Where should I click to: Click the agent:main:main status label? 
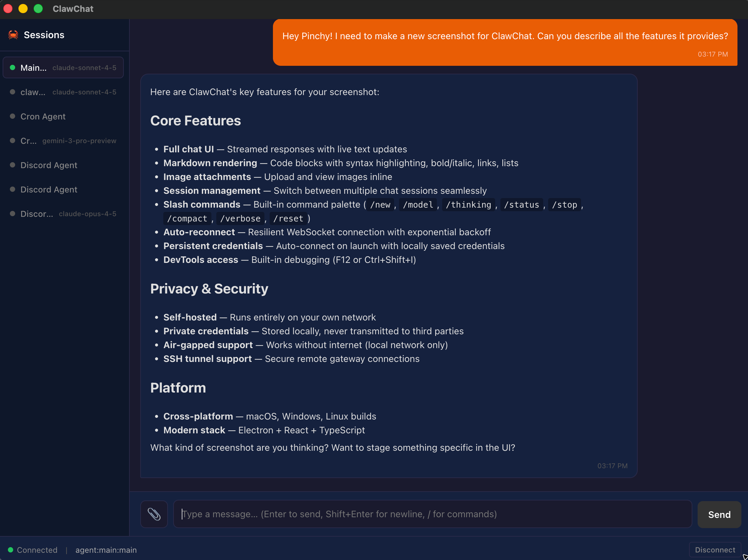point(106,550)
